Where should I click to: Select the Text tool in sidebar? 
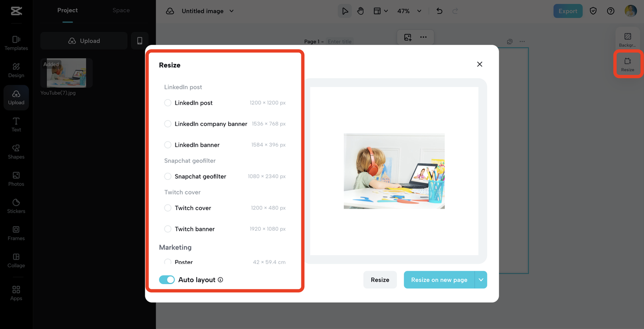click(16, 124)
